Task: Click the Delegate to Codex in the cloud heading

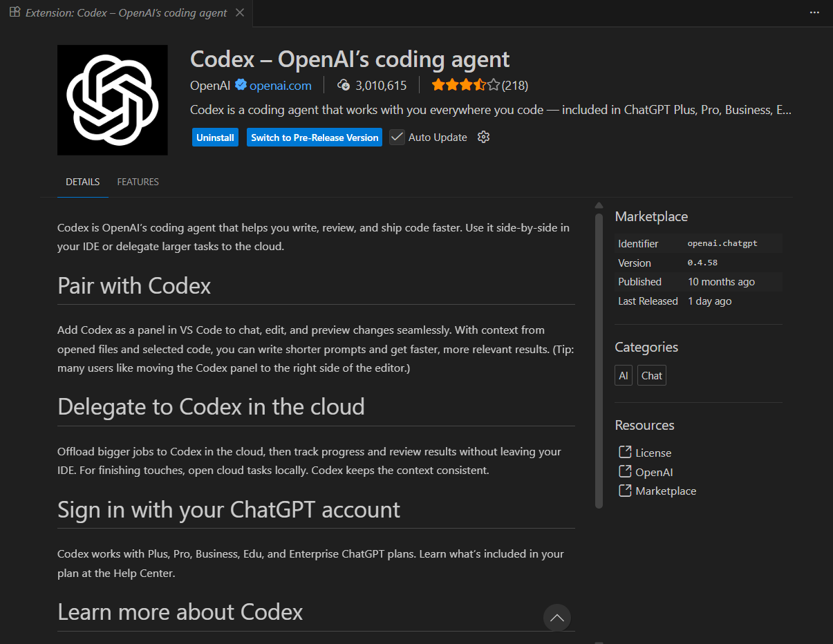Action: 211,406
